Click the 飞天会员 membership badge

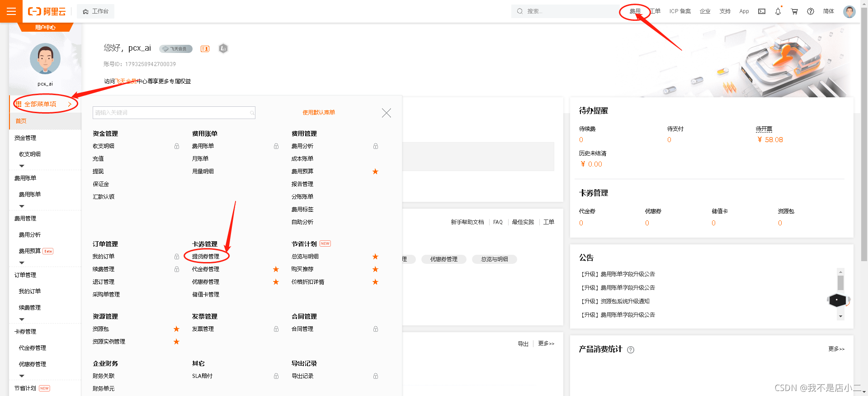[176, 49]
